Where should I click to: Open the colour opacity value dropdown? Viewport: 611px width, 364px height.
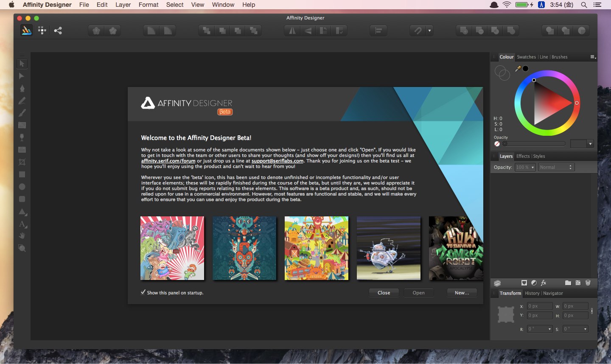(590, 144)
